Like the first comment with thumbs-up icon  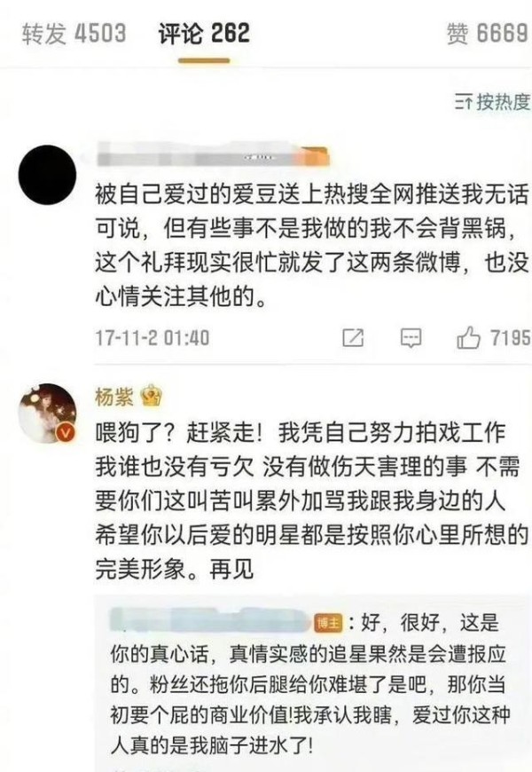click(468, 337)
